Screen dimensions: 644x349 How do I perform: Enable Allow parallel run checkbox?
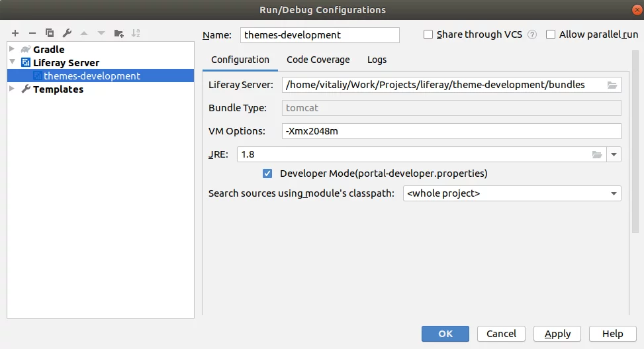[x=551, y=34]
